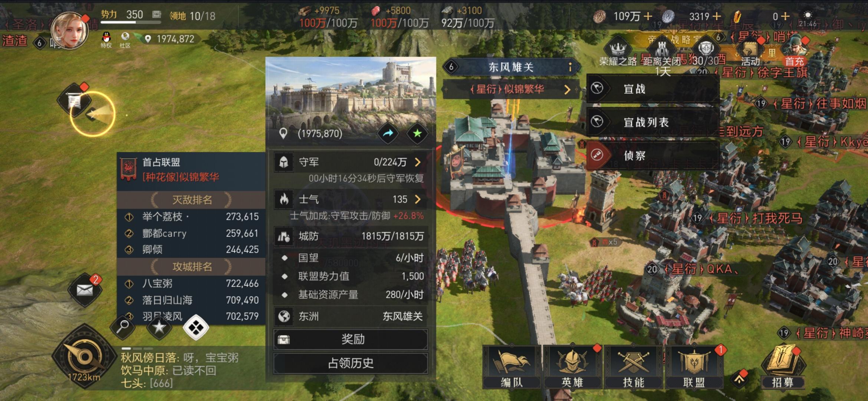Open the 技能 skills menu

[x=633, y=367]
